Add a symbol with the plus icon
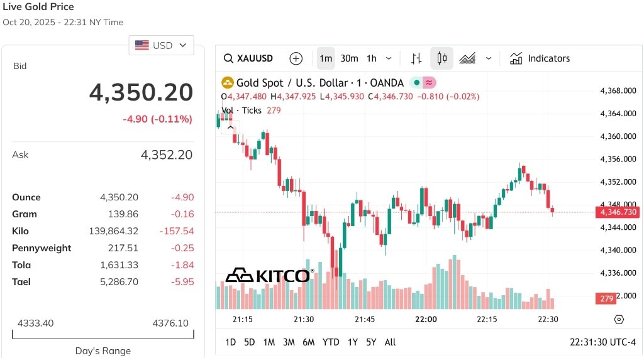Viewport: 644px width, 358px height. [x=296, y=58]
